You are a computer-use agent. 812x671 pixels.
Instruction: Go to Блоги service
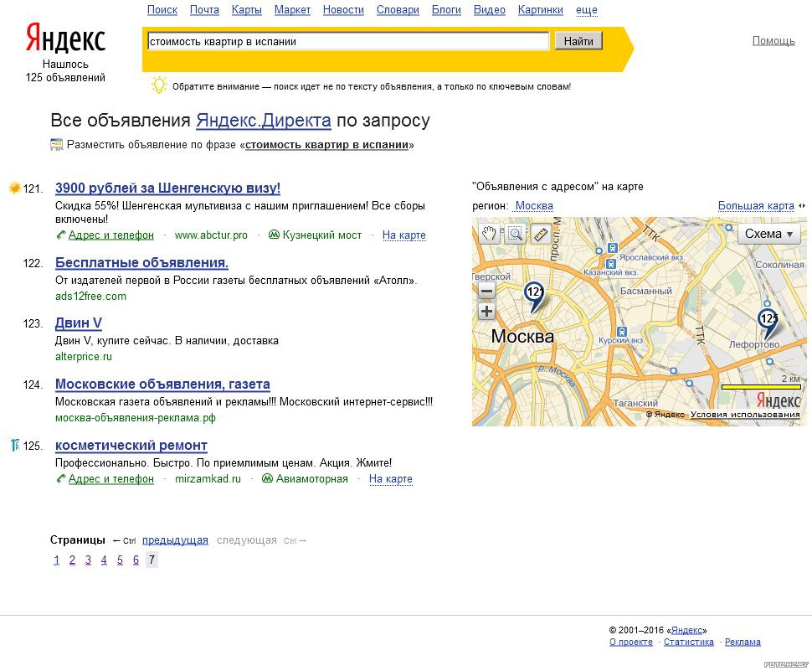click(446, 10)
